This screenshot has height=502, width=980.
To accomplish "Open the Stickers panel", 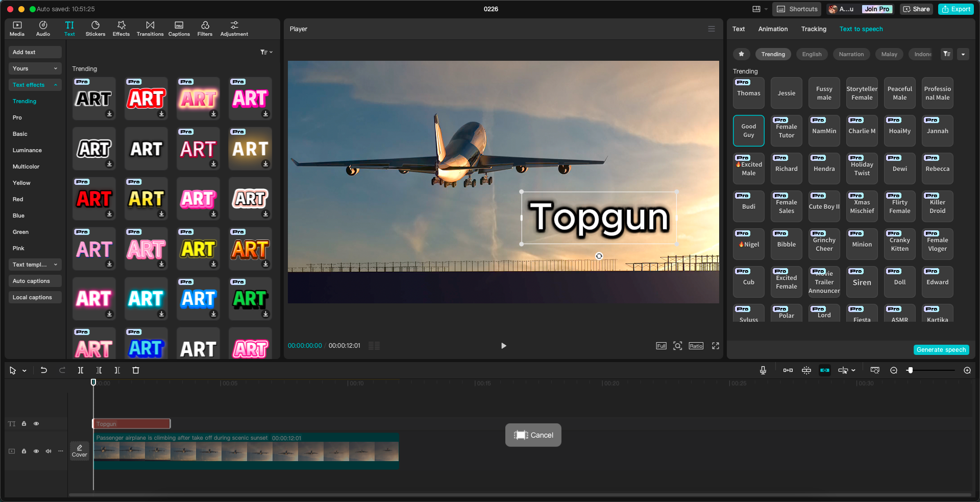I will point(95,28).
